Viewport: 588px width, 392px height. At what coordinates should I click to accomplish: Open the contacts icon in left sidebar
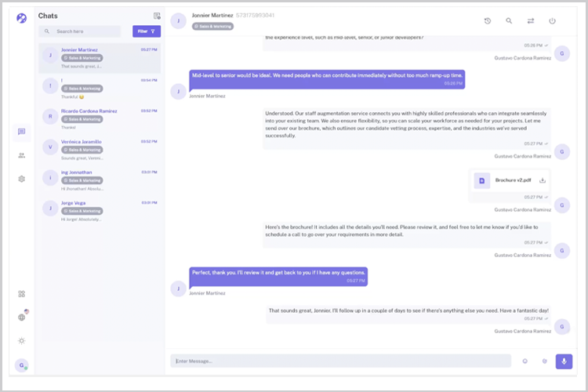(x=22, y=155)
